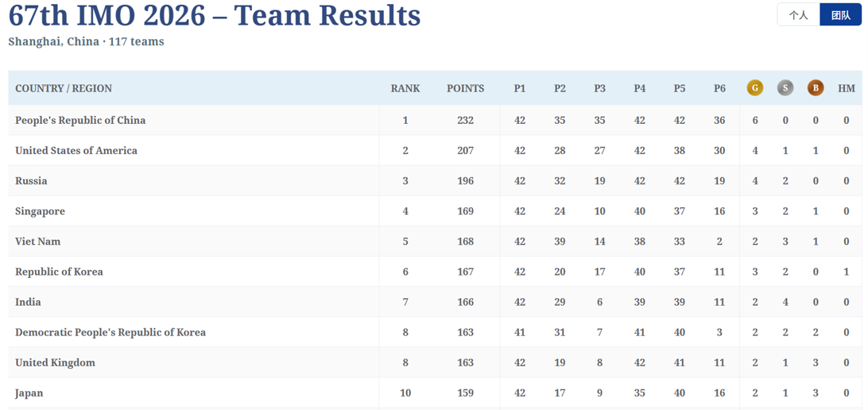This screenshot has width=868, height=410.
Task: Open the Viet Nam team entry
Action: [x=37, y=242]
